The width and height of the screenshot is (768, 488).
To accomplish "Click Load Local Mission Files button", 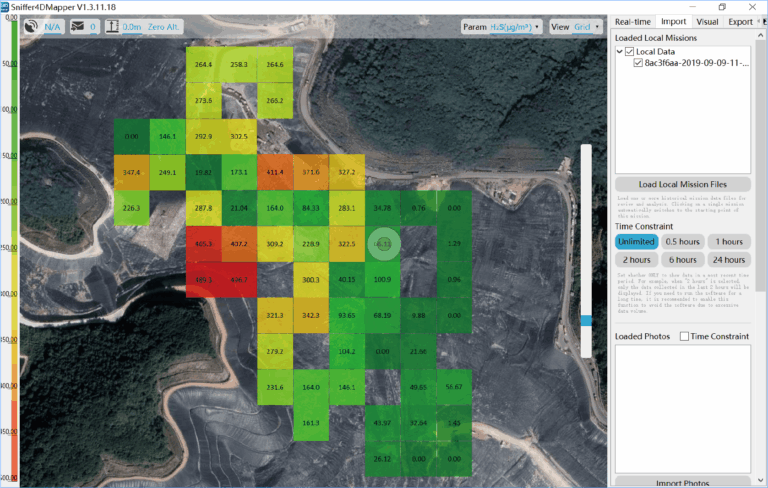I will [683, 184].
